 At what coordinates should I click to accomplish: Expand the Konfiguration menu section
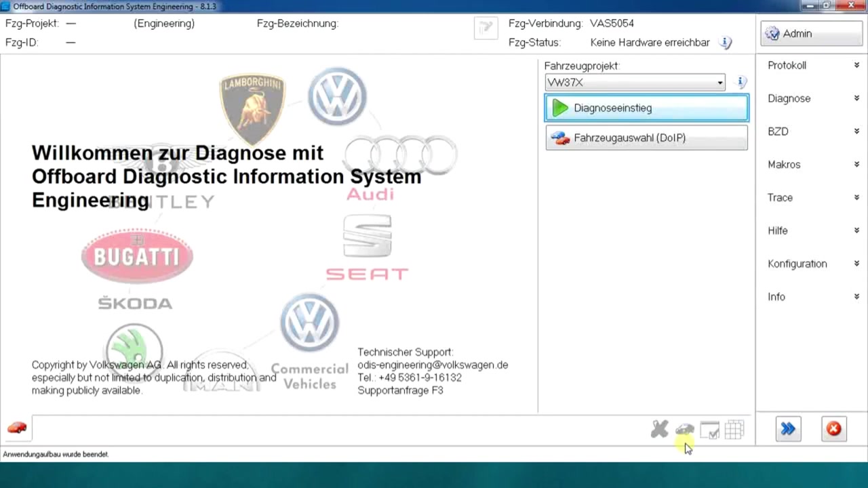point(812,264)
